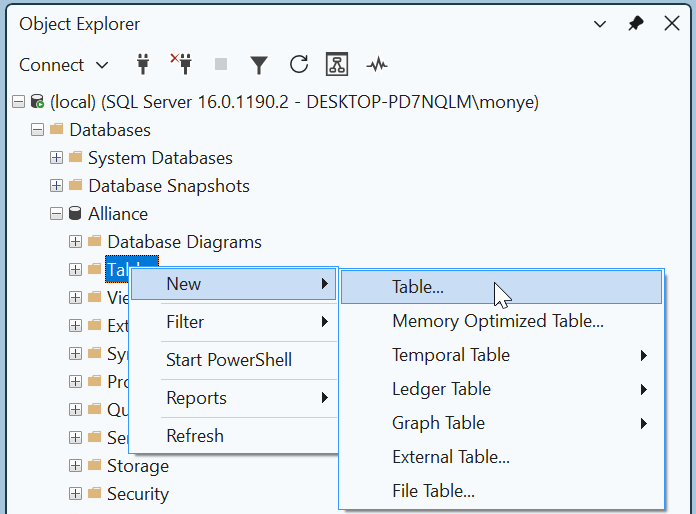
Task: Select the Security tree label
Action: 138,494
